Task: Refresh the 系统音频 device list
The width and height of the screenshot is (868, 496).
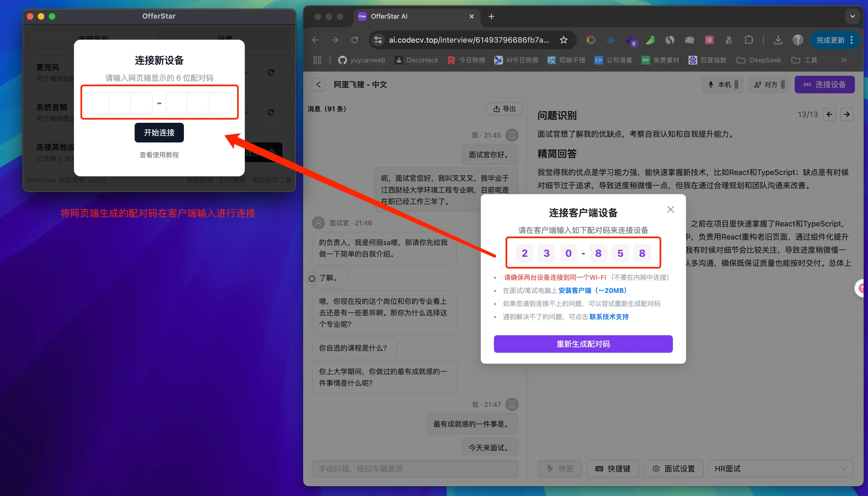Action: point(271,112)
